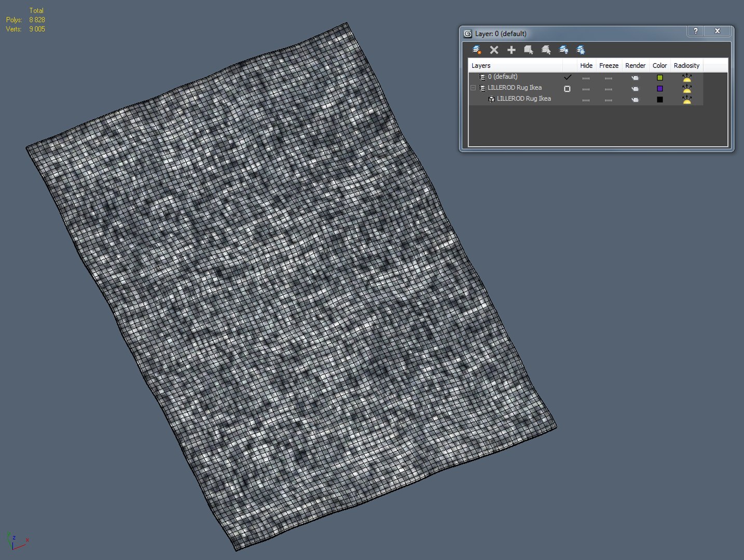The height and width of the screenshot is (560, 744).
Task: Select the nested LILLEROD Rug Ikea object name
Action: (x=524, y=99)
